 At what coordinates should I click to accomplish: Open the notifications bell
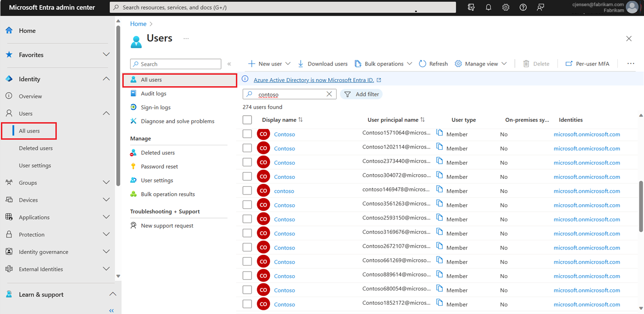tap(488, 7)
